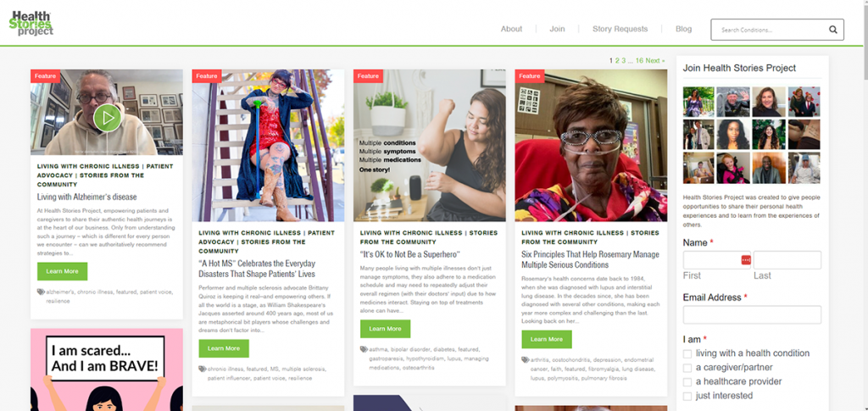Open 'I am scared... And I am BRAVE!' thumbnail
The height and width of the screenshot is (411, 868).
pyautogui.click(x=107, y=369)
